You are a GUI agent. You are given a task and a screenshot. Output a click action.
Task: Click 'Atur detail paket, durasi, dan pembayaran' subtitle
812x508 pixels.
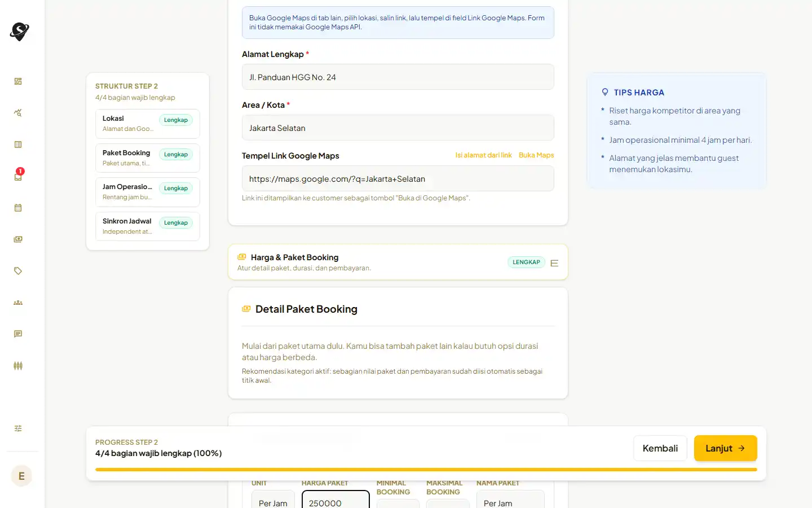[x=304, y=268]
